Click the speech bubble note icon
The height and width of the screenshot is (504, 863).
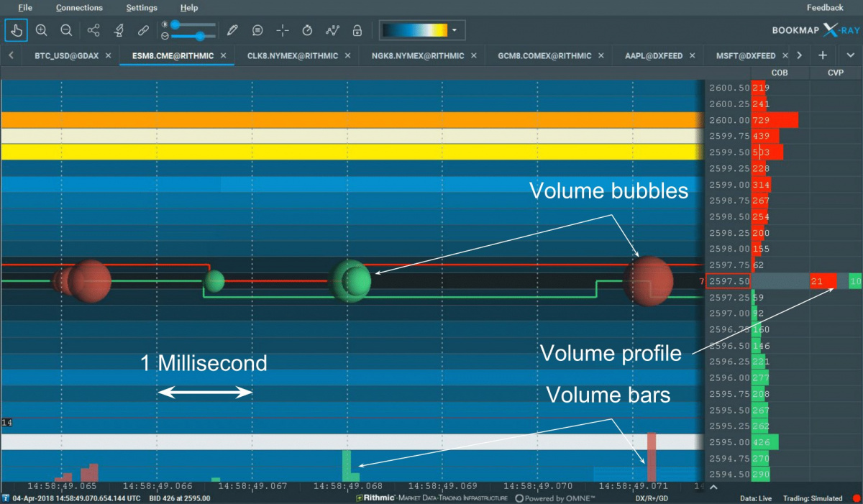click(x=257, y=30)
